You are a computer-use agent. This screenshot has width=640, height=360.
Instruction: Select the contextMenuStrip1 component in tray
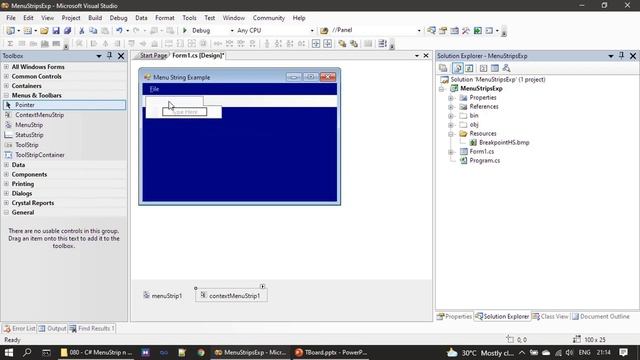coord(231,296)
